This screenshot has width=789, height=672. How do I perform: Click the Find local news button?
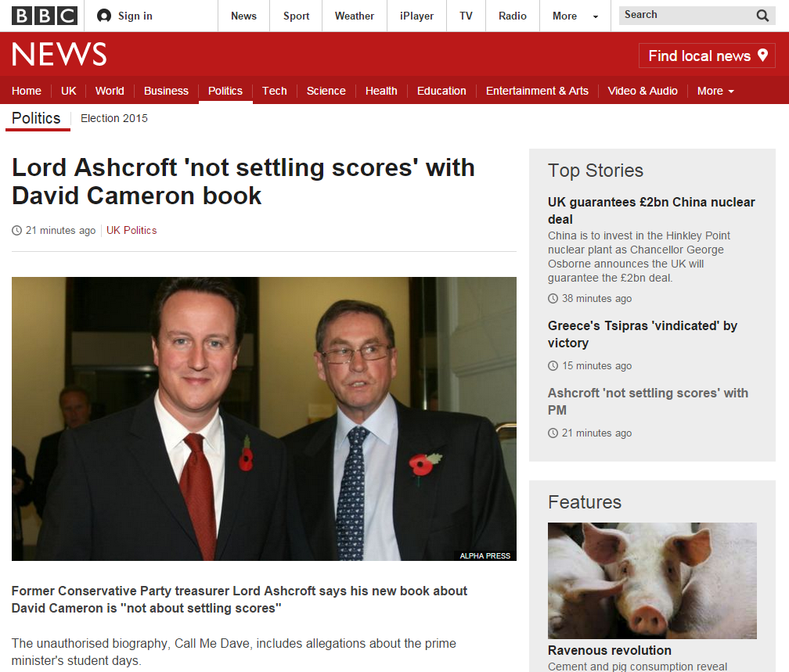coord(707,56)
